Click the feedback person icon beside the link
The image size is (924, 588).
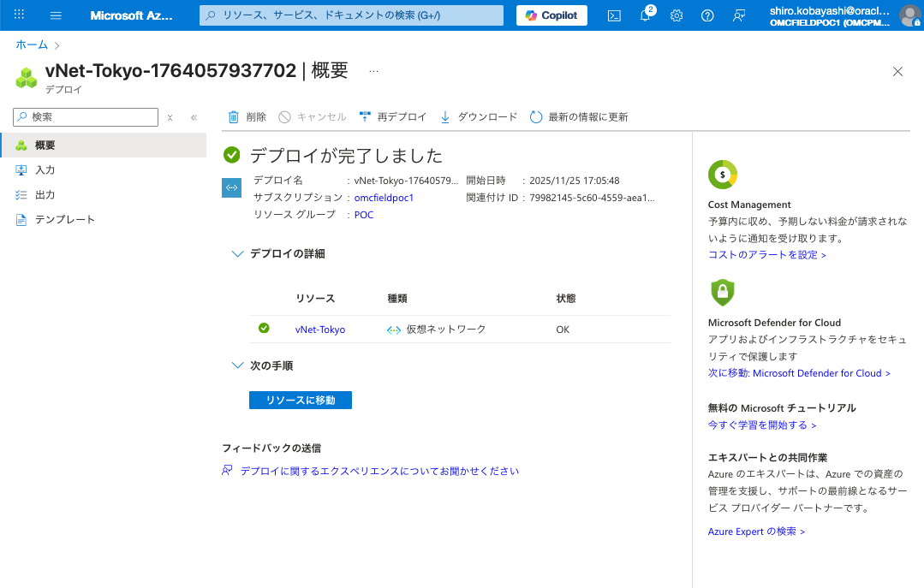tap(227, 470)
